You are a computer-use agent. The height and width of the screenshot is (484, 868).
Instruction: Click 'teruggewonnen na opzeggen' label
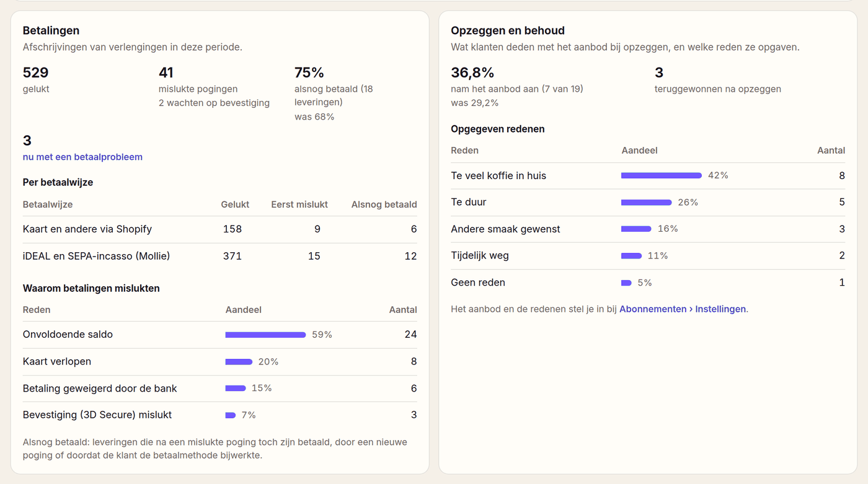pos(718,89)
